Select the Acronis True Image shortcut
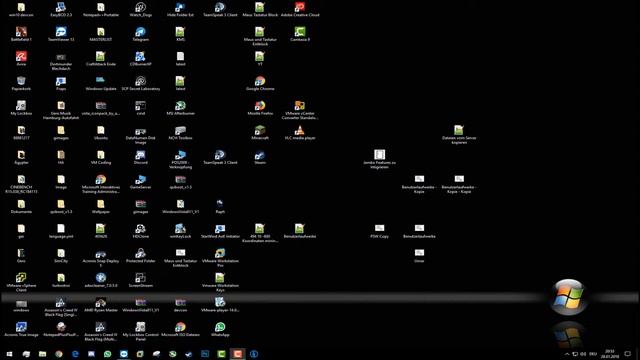Screen dimensions: 640x360 [21, 329]
